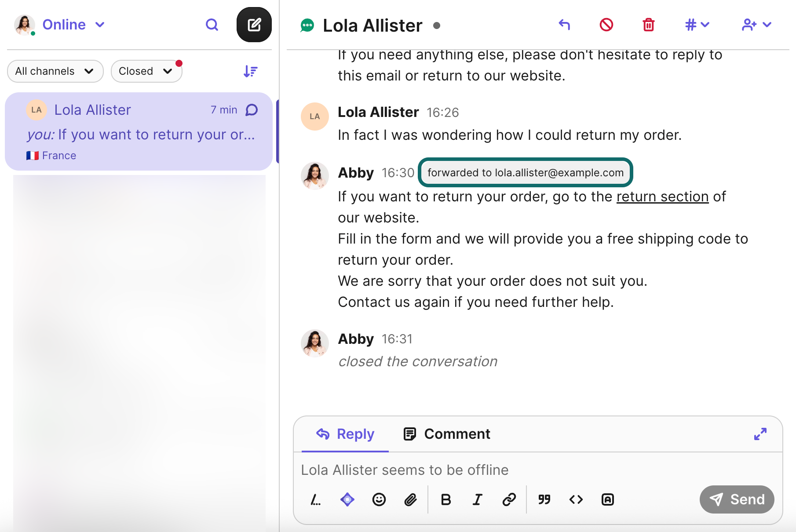Block the contact with the ban icon
The image size is (796, 532).
tap(606, 25)
